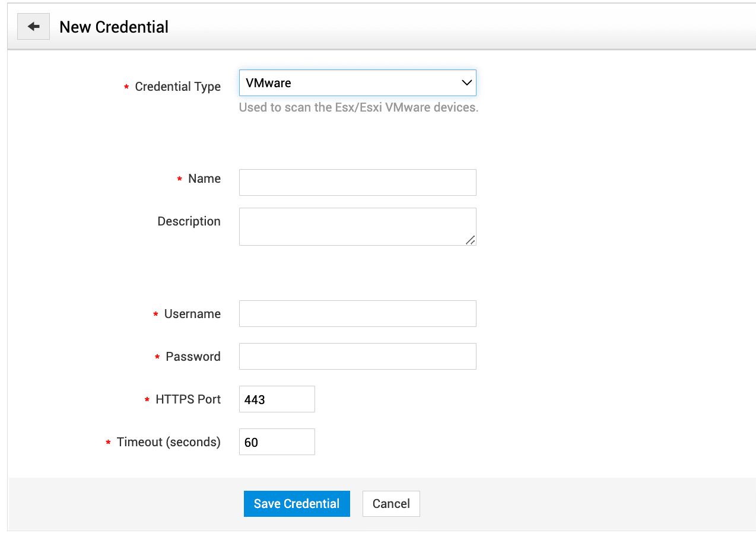
Task: Click the Credential Type label
Action: (x=177, y=87)
